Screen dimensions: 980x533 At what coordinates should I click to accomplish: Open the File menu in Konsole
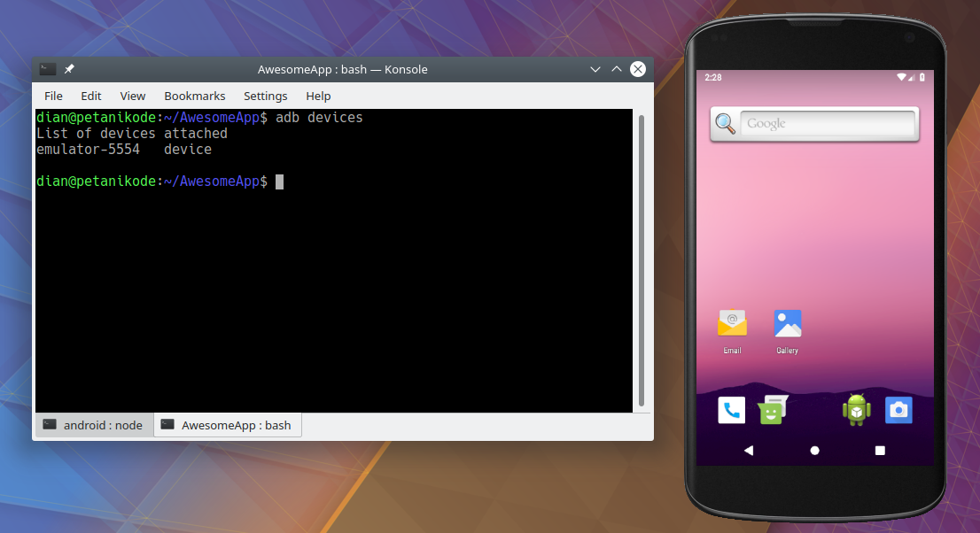(53, 97)
